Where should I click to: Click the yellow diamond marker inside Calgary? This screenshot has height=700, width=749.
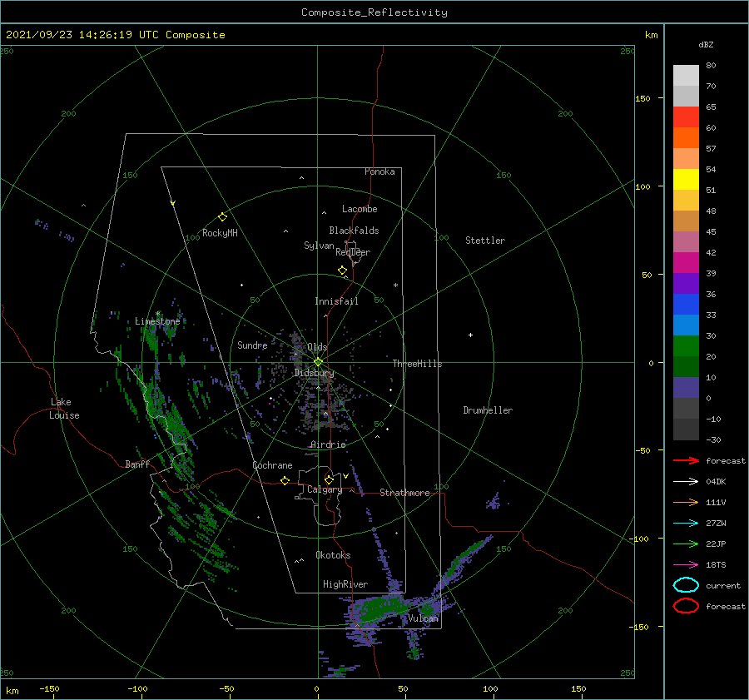[x=329, y=479]
